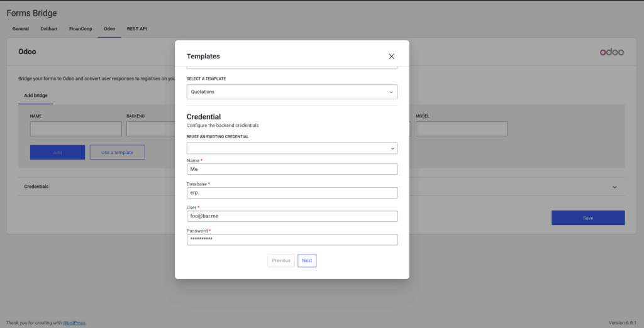Focus the MODEL input field
Screen dimensions: 644x328
[x=462, y=129]
